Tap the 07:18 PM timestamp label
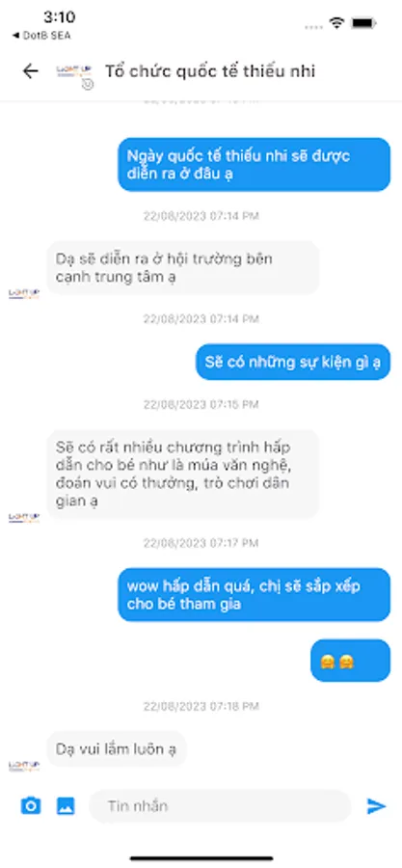Image resolution: width=402 pixels, height=868 pixels. point(201,706)
